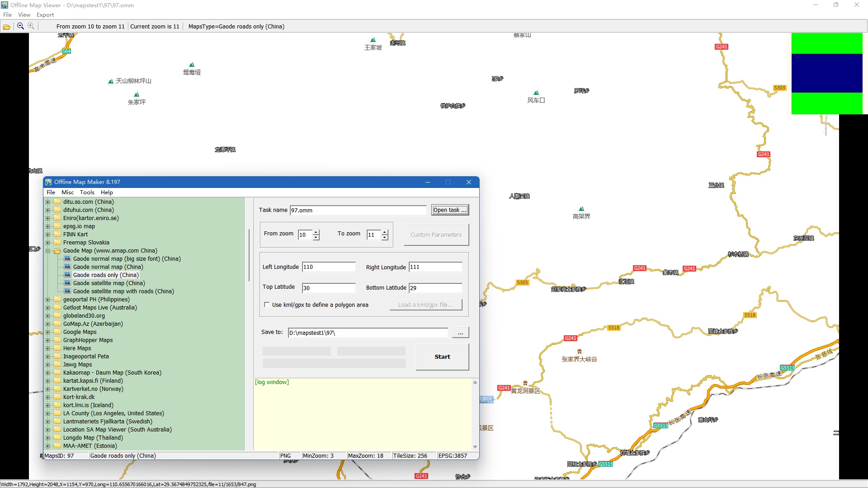Click the Top Latitude input field
The height and width of the screenshot is (488, 868).
pos(329,288)
